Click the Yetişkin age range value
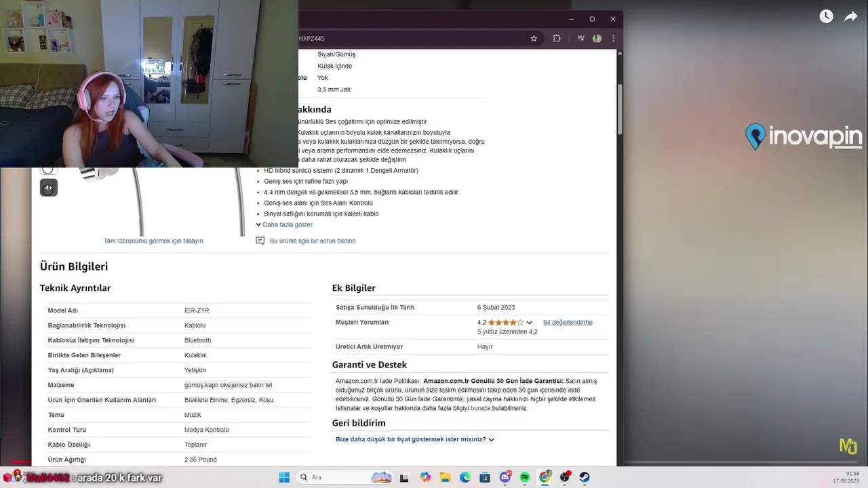Screen dimensions: 868x488 (x=195, y=370)
